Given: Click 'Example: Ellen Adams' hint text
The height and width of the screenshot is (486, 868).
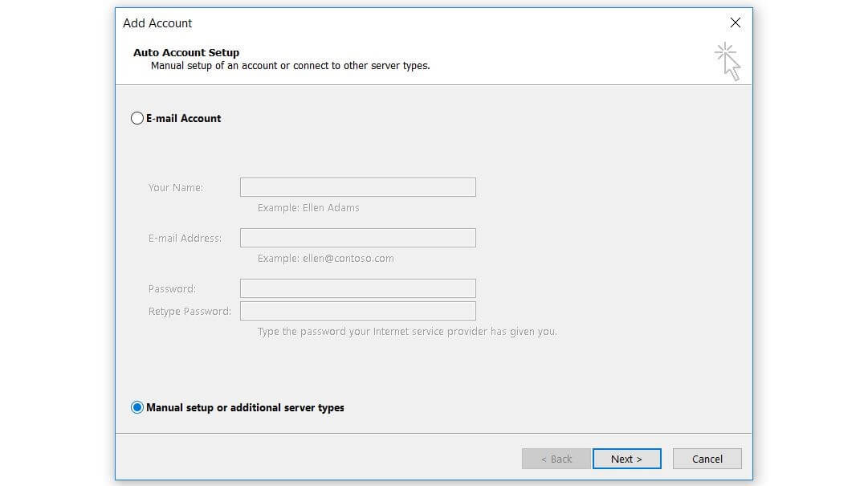Looking at the screenshot, I should (x=308, y=207).
